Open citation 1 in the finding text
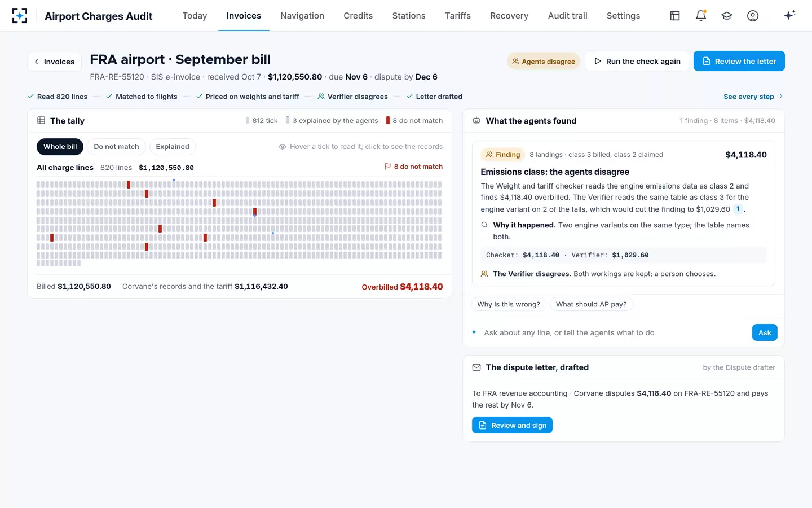Screen dimensions: 812x508 coord(738,209)
